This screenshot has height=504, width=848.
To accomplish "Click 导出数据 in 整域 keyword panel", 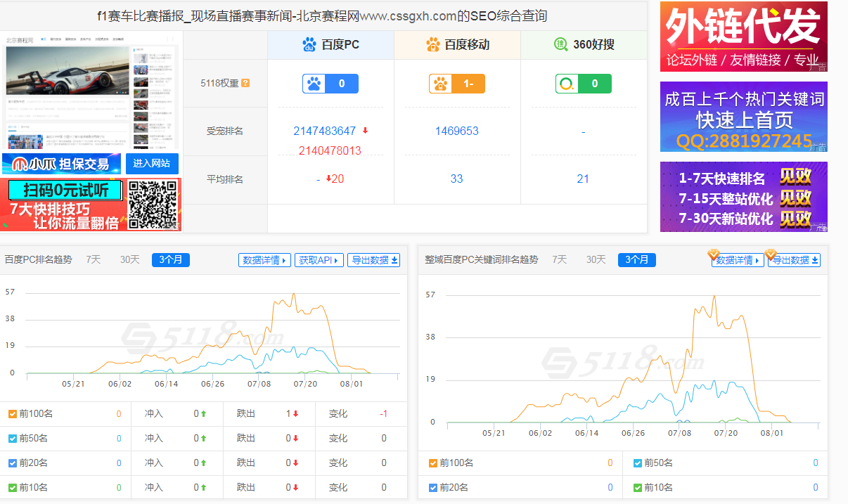I will pyautogui.click(x=795, y=260).
